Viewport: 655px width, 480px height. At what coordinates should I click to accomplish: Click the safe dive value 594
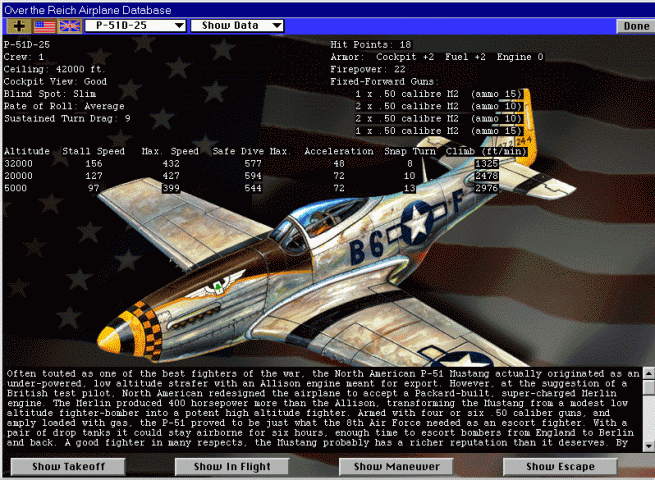tap(253, 176)
